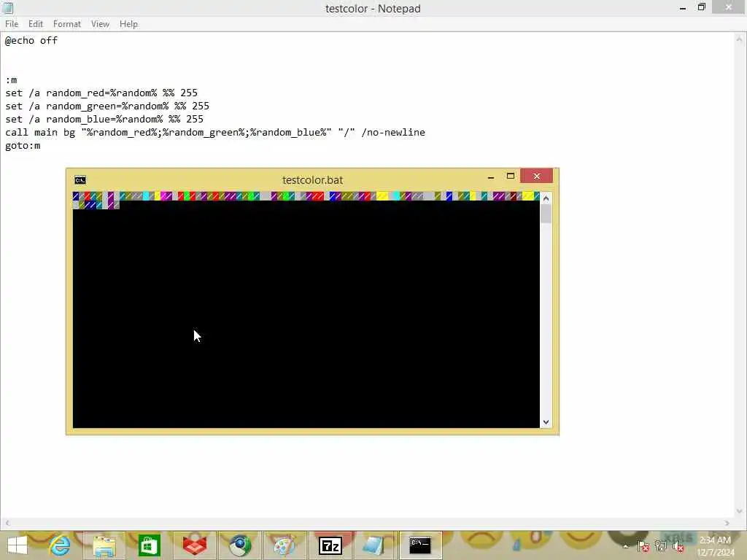Open the Format menu in Notepad
The height and width of the screenshot is (560, 747).
pyautogui.click(x=66, y=24)
